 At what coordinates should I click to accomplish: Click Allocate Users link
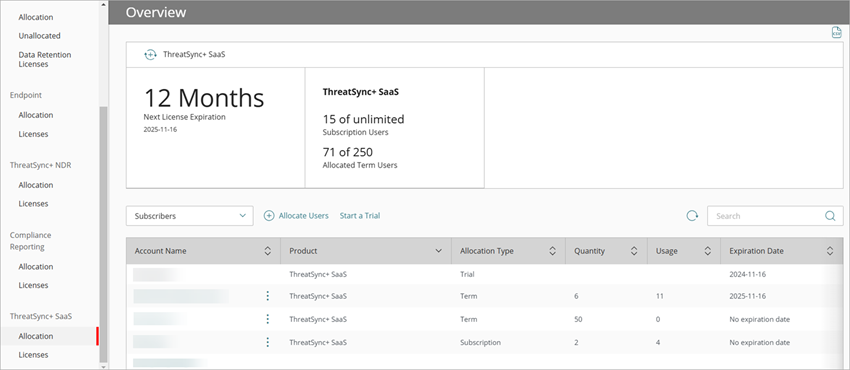[x=304, y=216]
